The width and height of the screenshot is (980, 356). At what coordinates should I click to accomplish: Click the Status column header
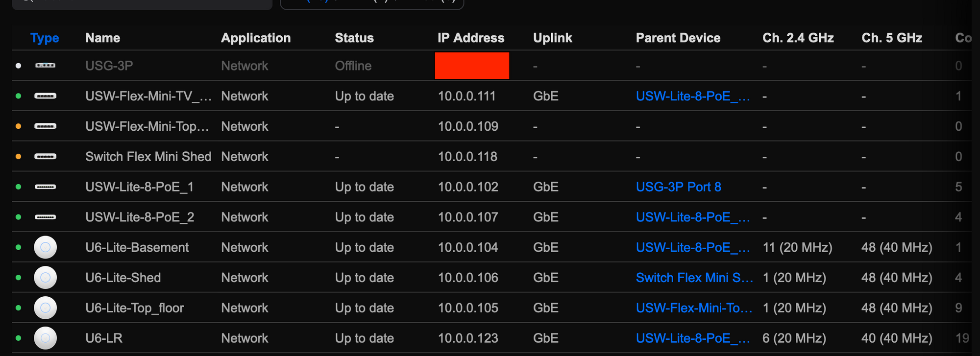point(354,38)
